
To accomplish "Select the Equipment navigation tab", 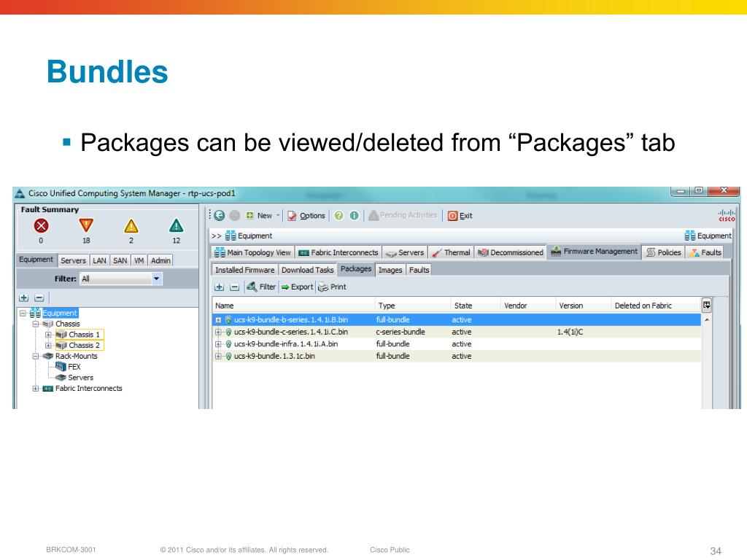I will click(36, 260).
